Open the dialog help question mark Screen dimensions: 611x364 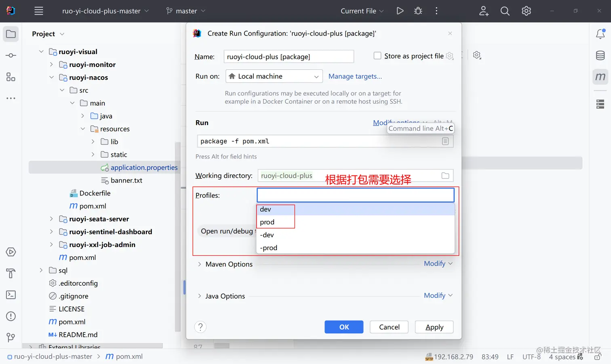tap(200, 327)
